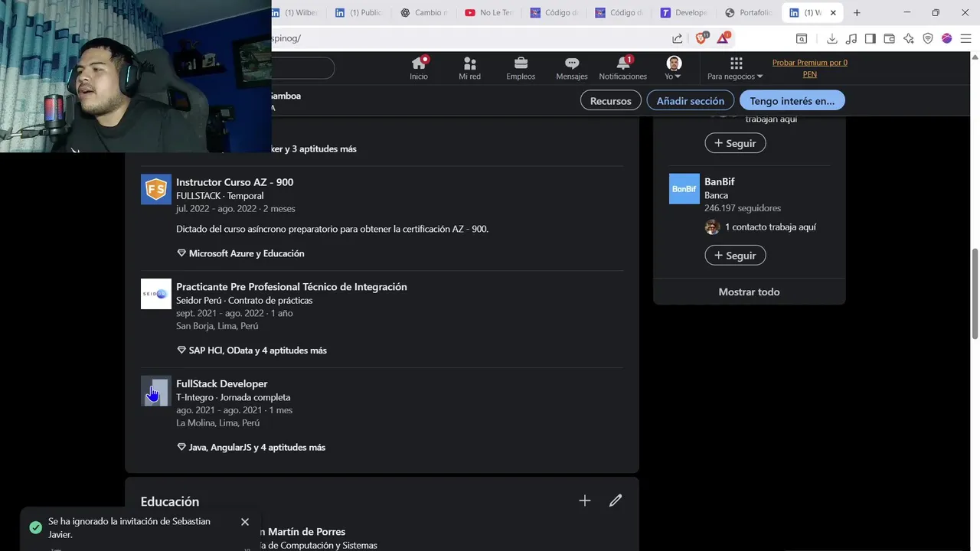
Task: Click the 1 contacto trabaja aquí text
Action: tap(770, 227)
